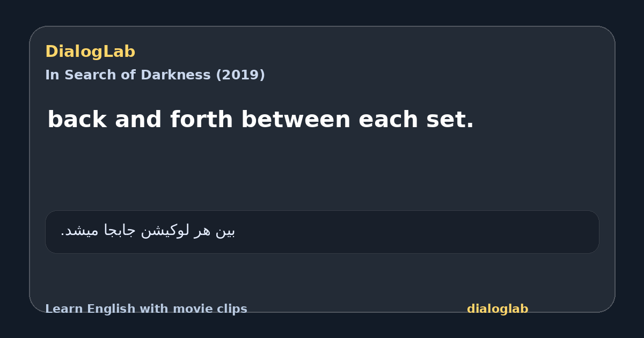Select the year (2019) in the title
The height and width of the screenshot is (338, 644).
(240, 75)
